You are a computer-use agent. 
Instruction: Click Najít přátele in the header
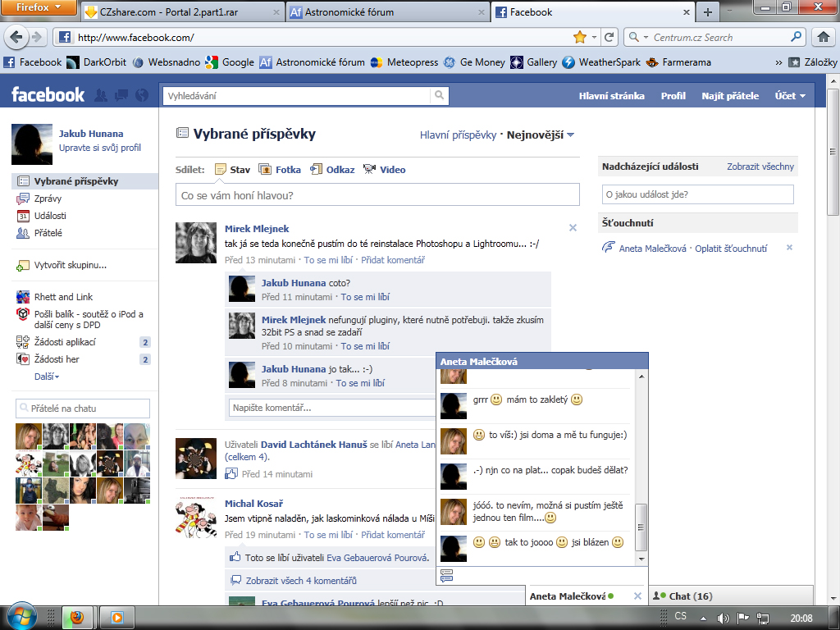[730, 96]
